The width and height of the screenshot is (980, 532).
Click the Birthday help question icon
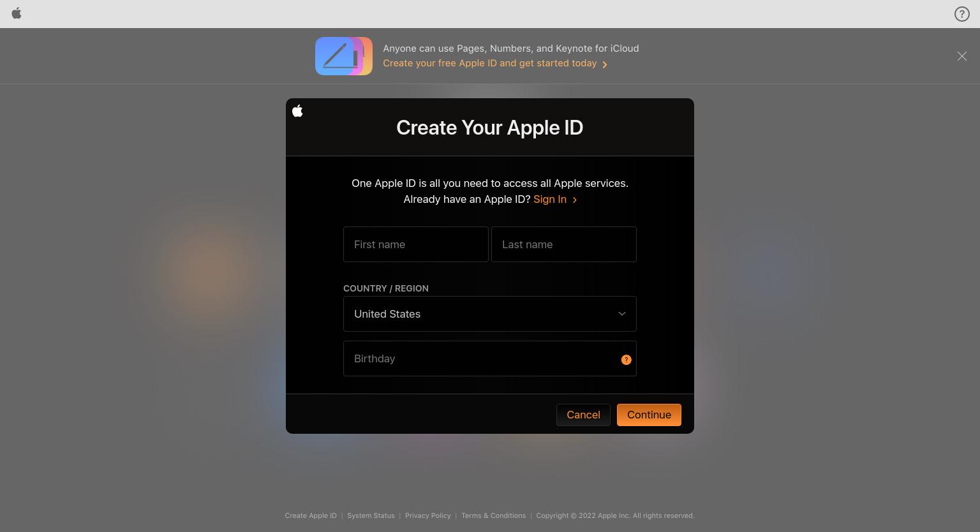coord(626,360)
